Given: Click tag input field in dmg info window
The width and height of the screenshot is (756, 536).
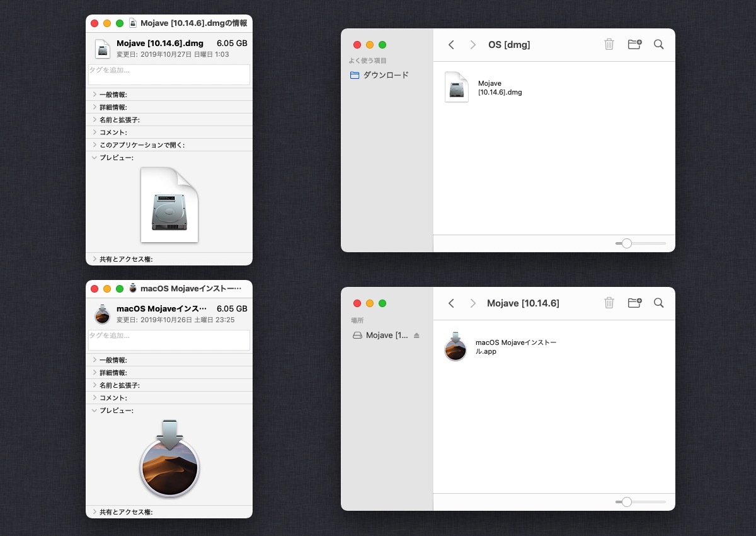Looking at the screenshot, I should pyautogui.click(x=169, y=75).
